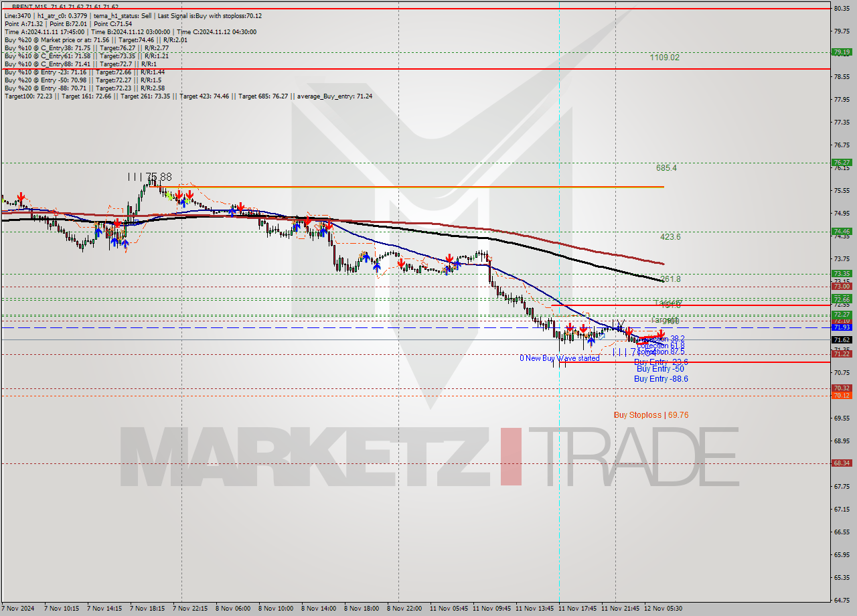Click the 'Buy Entry -50' label
The height and width of the screenshot is (616, 857).
point(660,369)
